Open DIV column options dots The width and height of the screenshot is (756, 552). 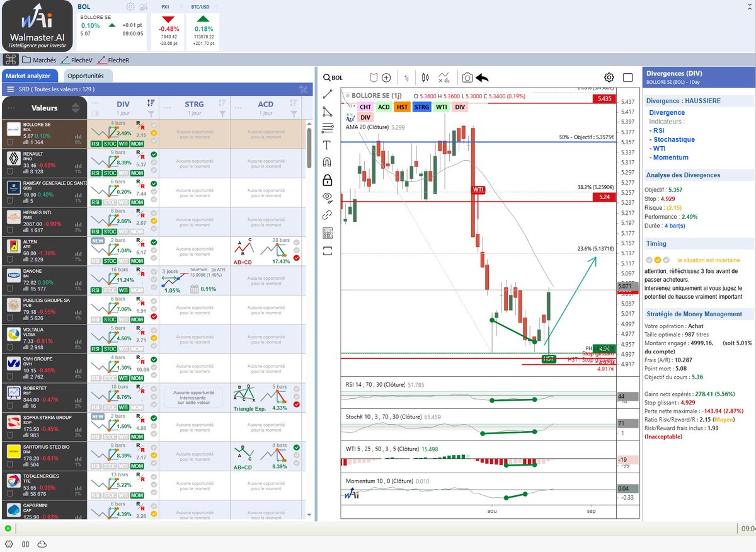point(96,103)
